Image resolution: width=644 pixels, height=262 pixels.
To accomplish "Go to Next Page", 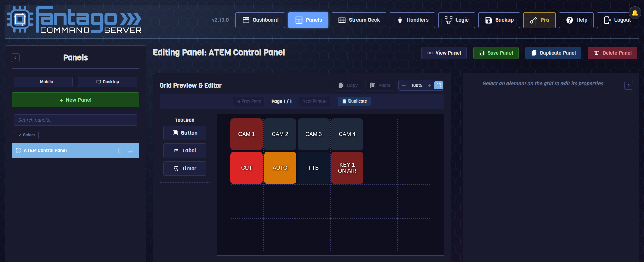I will click(314, 101).
